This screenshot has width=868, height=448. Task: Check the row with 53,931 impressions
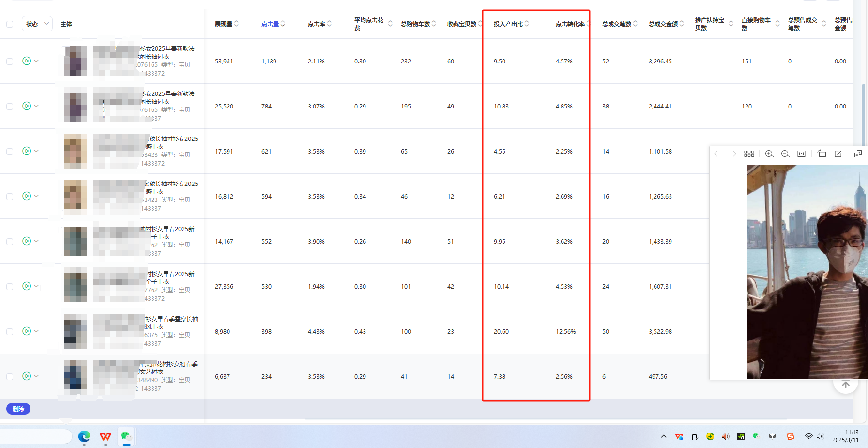coord(10,62)
